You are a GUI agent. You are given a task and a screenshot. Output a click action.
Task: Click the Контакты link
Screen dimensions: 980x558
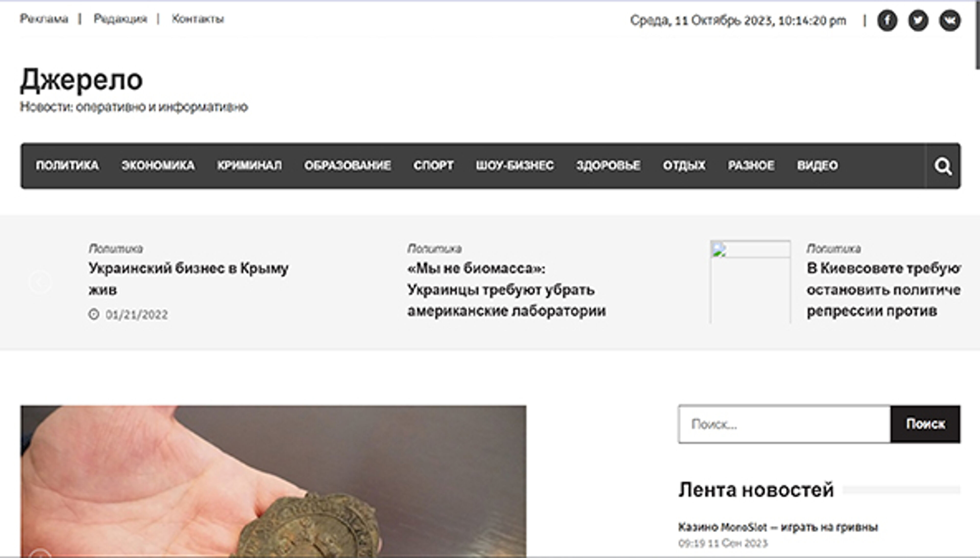click(198, 18)
